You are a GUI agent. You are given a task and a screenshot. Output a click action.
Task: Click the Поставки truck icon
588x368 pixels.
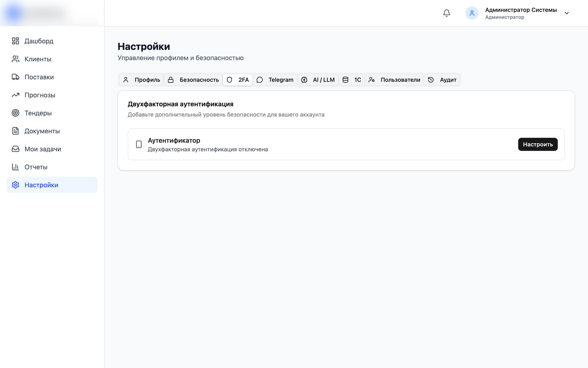click(16, 77)
